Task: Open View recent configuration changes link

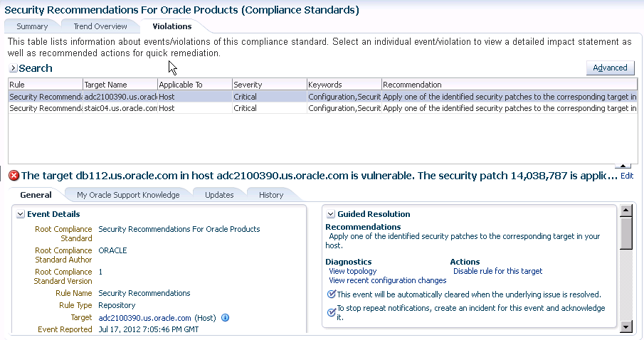Action: click(x=388, y=280)
